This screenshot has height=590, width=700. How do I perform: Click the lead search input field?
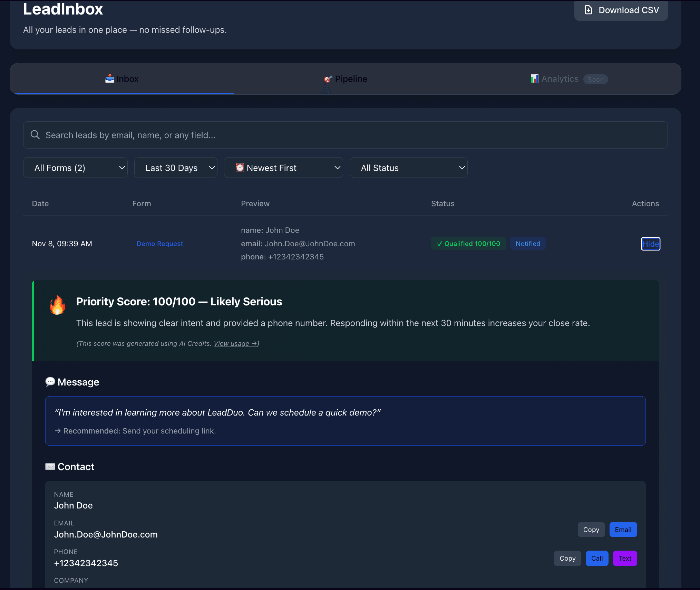(x=242, y=135)
